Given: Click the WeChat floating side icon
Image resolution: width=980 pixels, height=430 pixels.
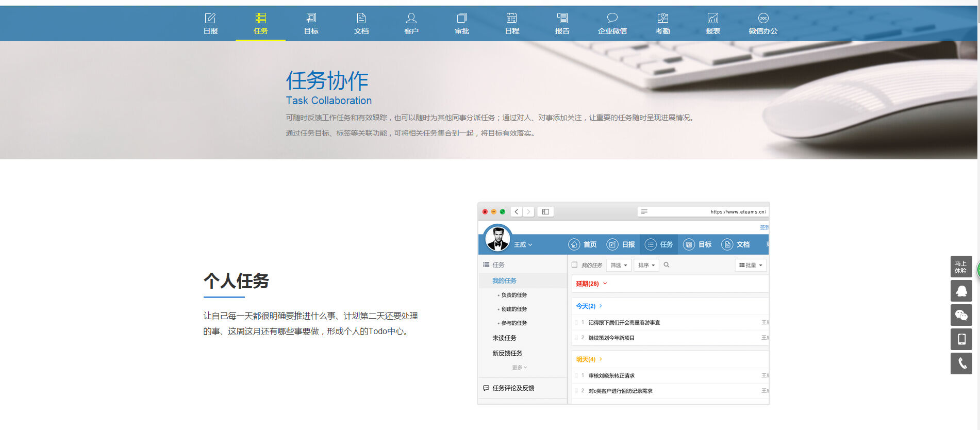Looking at the screenshot, I should pos(961,315).
